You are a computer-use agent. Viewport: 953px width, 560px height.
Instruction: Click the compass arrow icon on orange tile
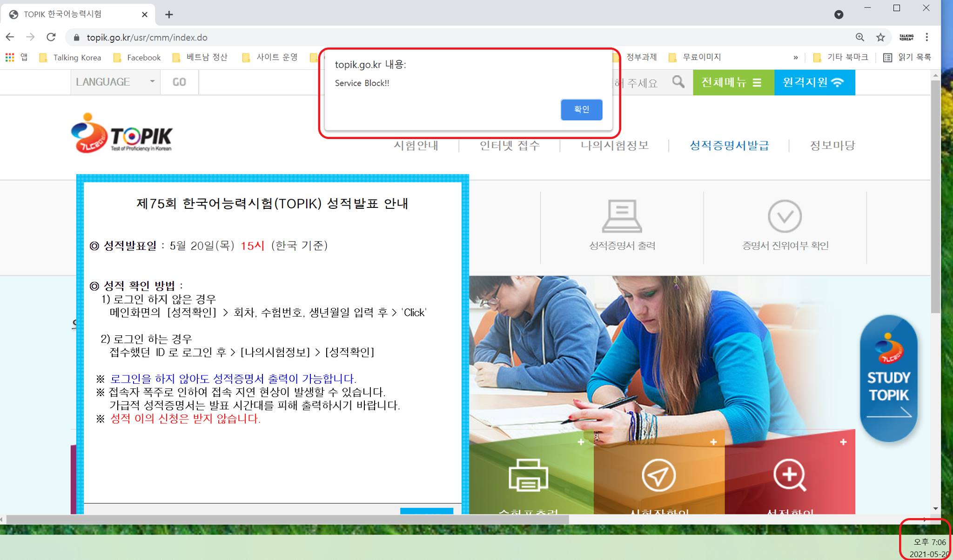pyautogui.click(x=658, y=475)
